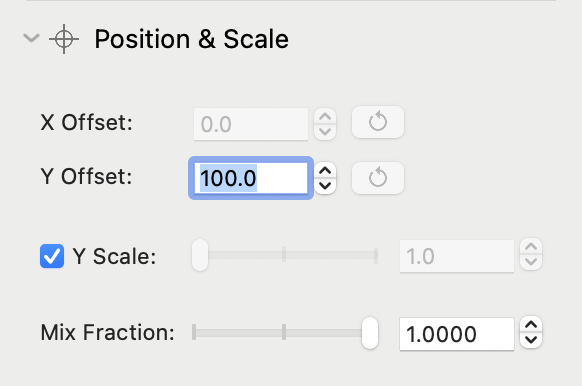Increase Y Scale using the up stepper arrow
582x386 pixels.
pyautogui.click(x=531, y=247)
